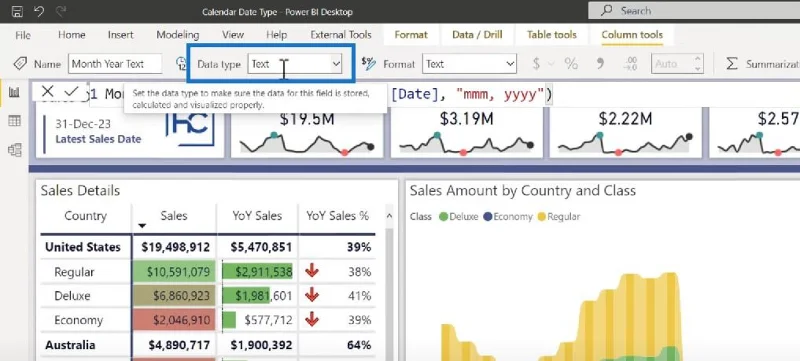
Task: Click the Search box in title bar
Action: 694,10
